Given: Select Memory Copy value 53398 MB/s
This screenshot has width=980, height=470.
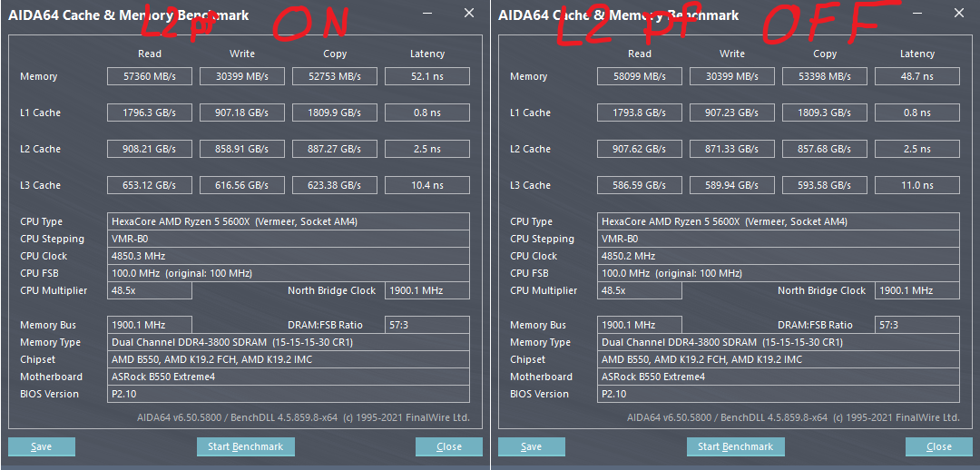Looking at the screenshot, I should click(824, 76).
